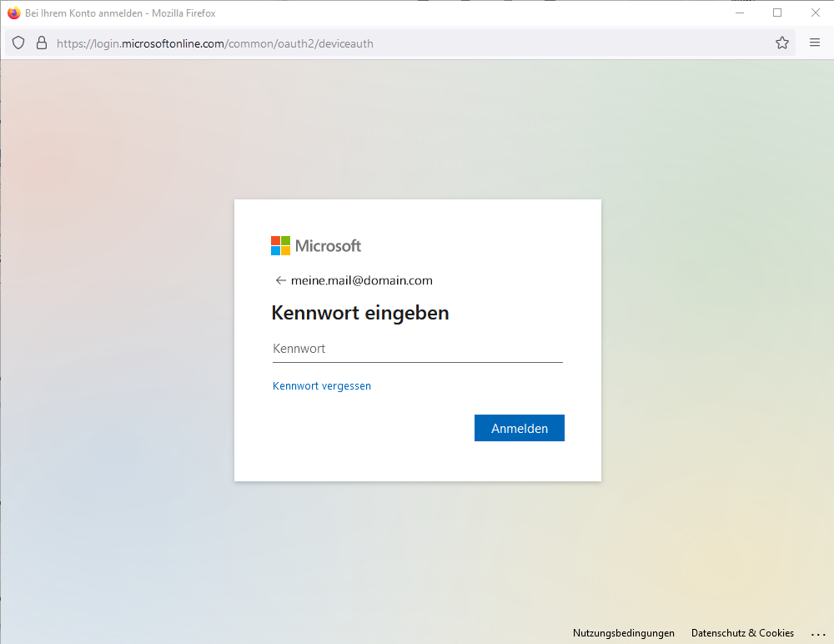Close the Firefox window
Viewport: 834px width, 644px height.
click(x=816, y=13)
